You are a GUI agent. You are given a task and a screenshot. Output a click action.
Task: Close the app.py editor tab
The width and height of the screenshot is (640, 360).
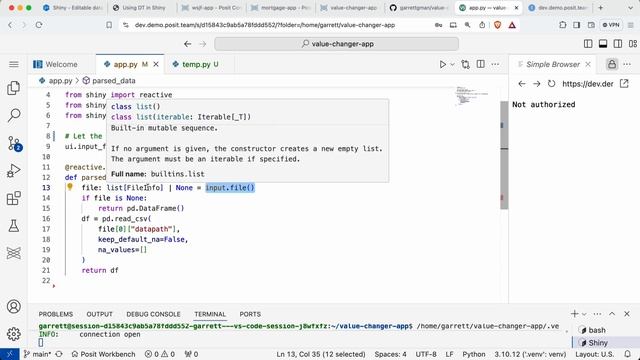click(156, 64)
